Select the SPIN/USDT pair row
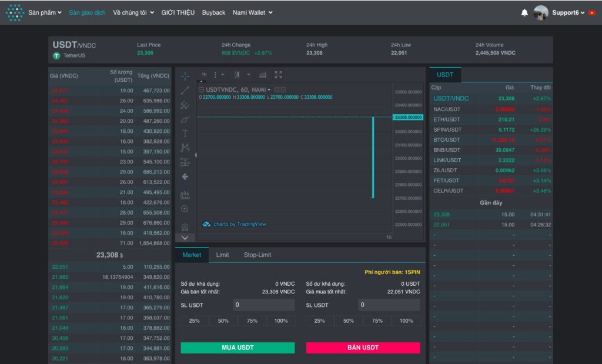 click(x=491, y=130)
